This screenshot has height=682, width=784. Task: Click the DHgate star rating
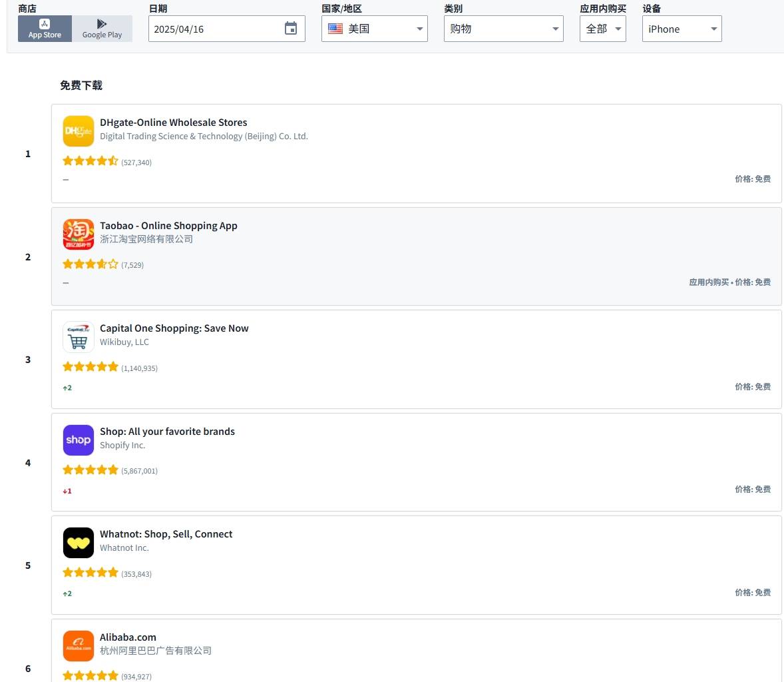(x=91, y=161)
